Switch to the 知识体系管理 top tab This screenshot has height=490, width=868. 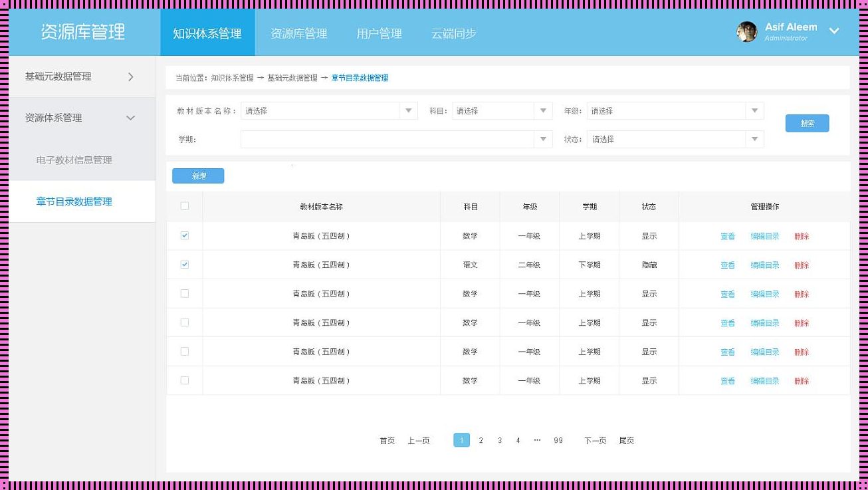pos(207,33)
